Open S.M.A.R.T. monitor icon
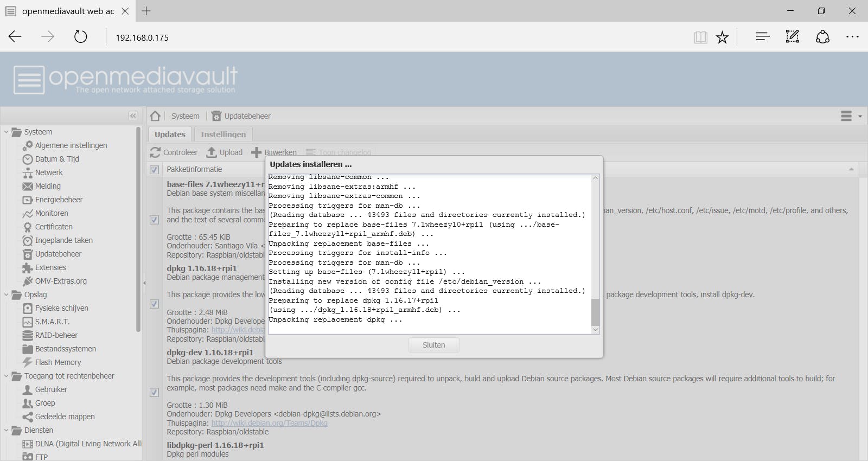The height and width of the screenshot is (461, 868). [28, 322]
